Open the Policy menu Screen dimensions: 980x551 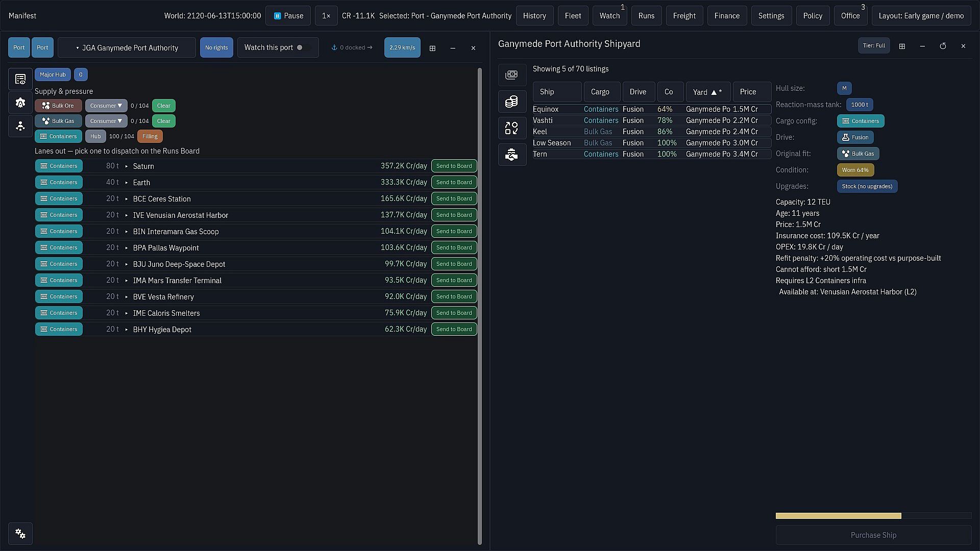click(x=813, y=16)
